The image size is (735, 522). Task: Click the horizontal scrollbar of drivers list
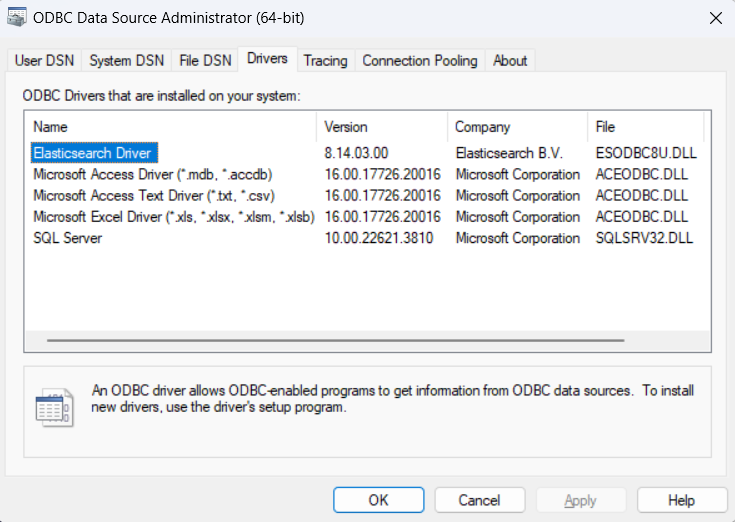(335, 340)
